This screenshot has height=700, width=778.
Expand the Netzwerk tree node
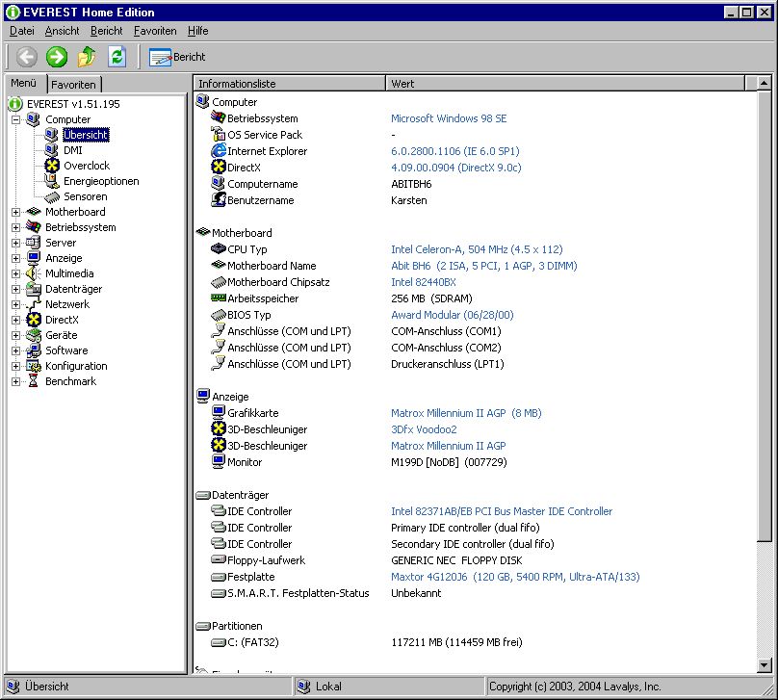(x=15, y=304)
